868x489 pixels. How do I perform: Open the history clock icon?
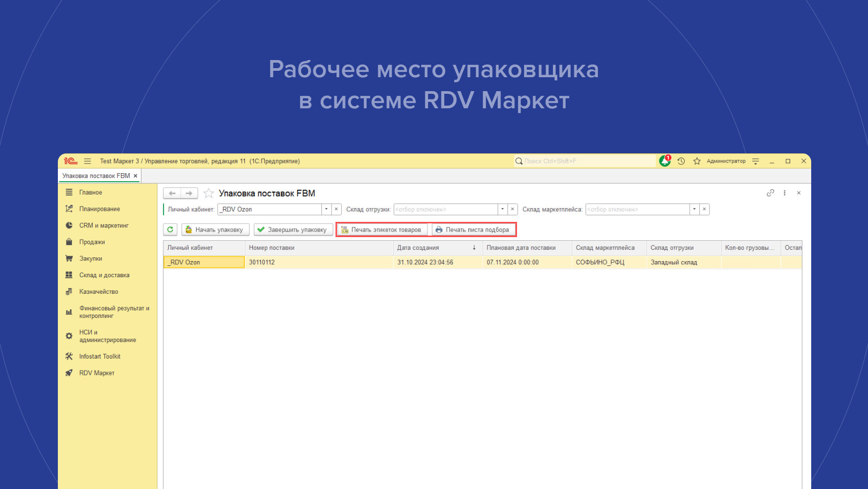681,161
